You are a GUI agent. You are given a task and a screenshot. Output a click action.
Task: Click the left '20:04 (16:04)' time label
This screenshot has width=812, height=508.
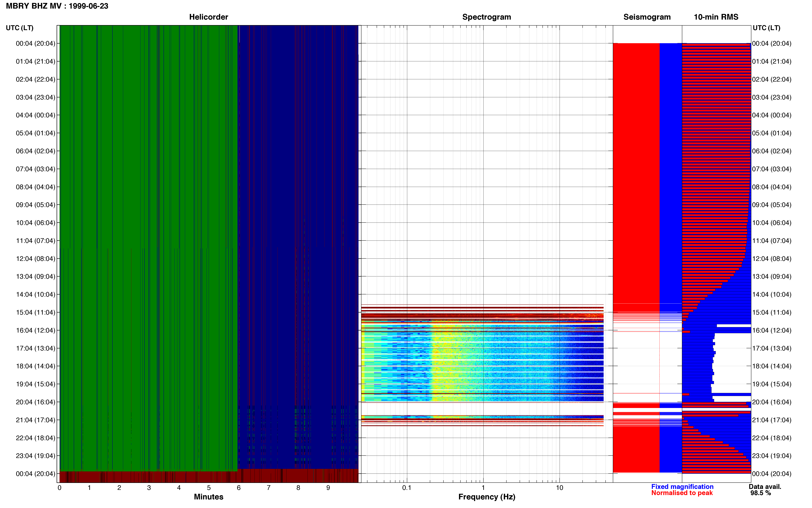coord(36,402)
